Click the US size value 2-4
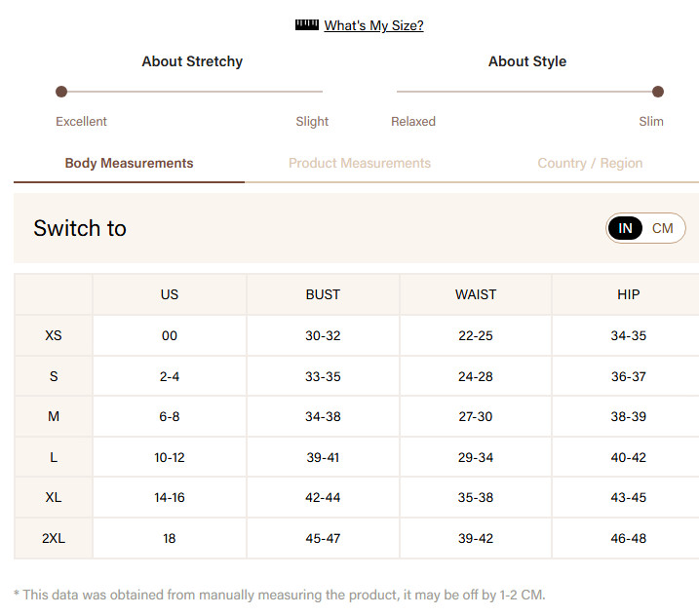The height and width of the screenshot is (616, 699). click(170, 376)
